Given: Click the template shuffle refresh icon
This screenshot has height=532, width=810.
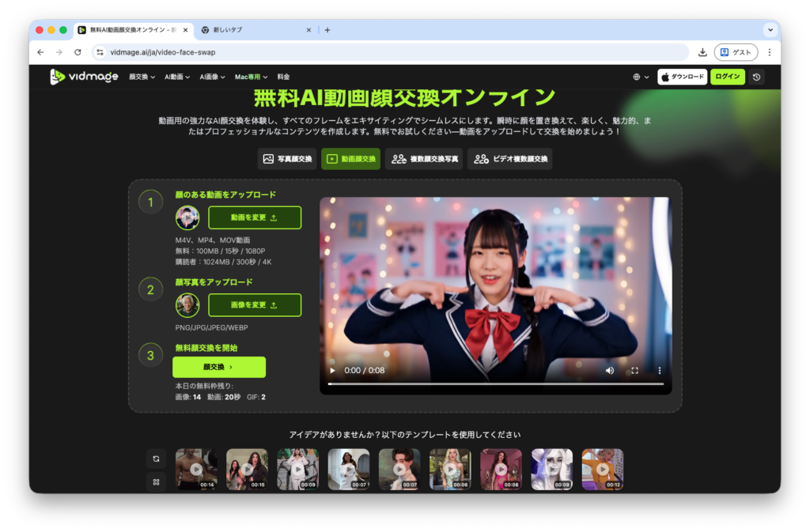Looking at the screenshot, I should (156, 458).
